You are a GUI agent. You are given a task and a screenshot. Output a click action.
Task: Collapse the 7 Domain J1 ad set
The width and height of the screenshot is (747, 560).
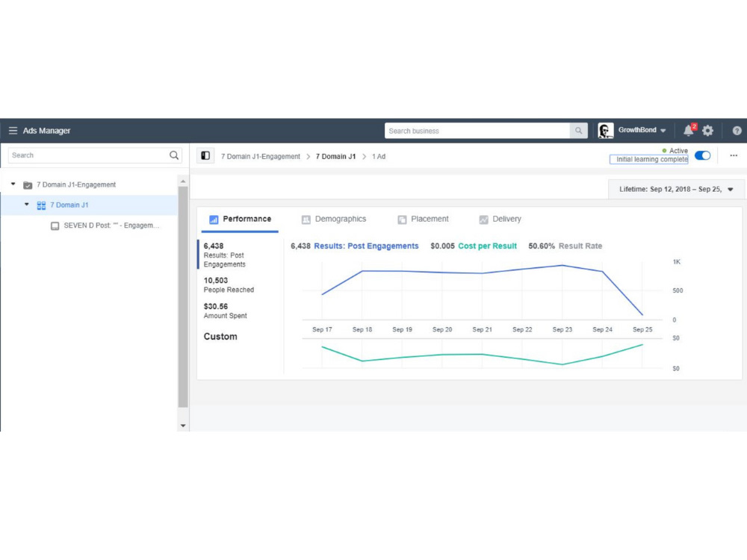[x=27, y=205]
